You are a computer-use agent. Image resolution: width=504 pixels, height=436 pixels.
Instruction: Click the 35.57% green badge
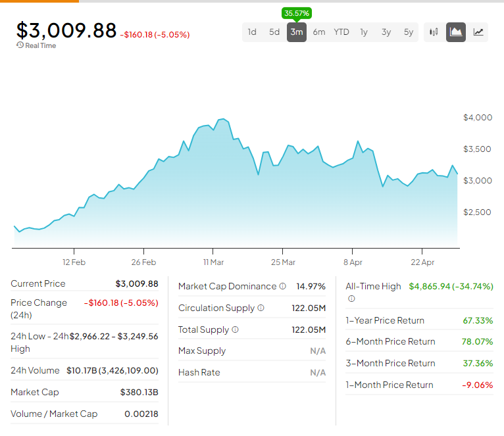pyautogui.click(x=297, y=13)
